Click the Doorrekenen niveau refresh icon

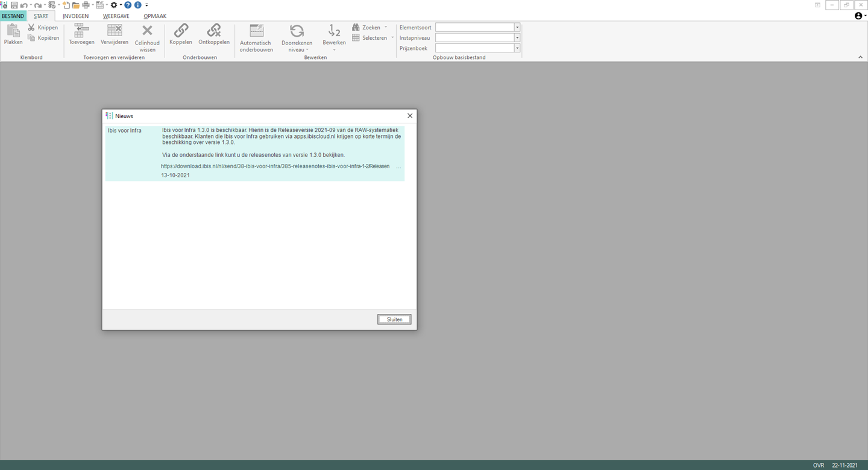click(x=297, y=31)
